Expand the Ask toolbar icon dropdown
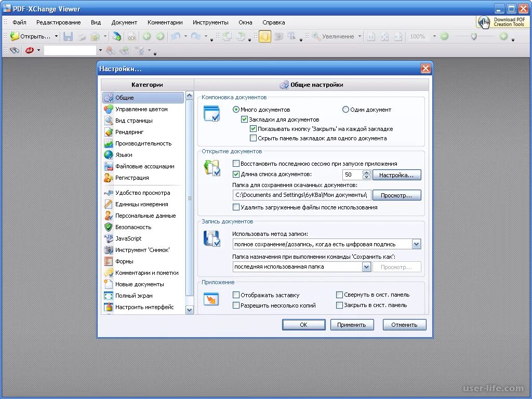Image resolution: width=532 pixels, height=399 pixels. tap(38, 50)
